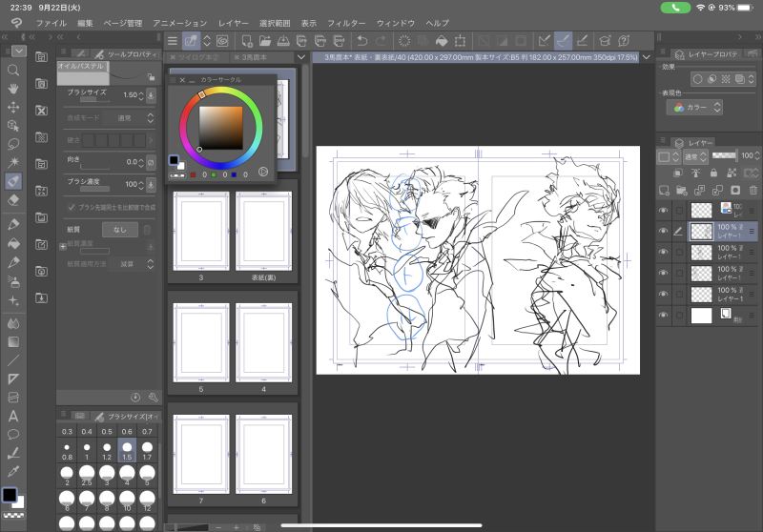Select the Magnifier zoom tool
Screen dimensions: 763x532
coord(13,71)
